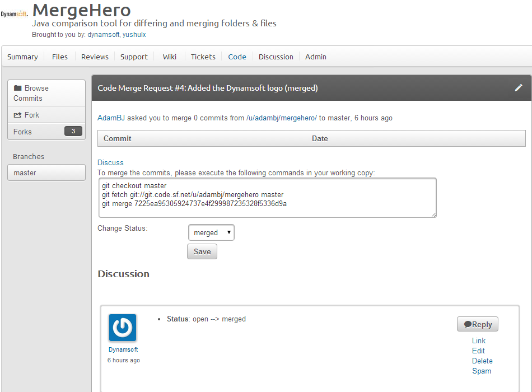Image resolution: width=532 pixels, height=392 pixels.
Task: Go to the Tickets tab
Action: (203, 57)
